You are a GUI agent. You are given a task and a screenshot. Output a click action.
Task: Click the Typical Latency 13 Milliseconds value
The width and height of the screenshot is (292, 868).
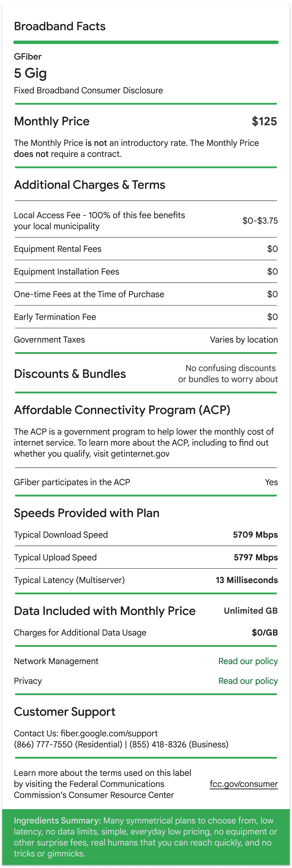click(x=247, y=580)
